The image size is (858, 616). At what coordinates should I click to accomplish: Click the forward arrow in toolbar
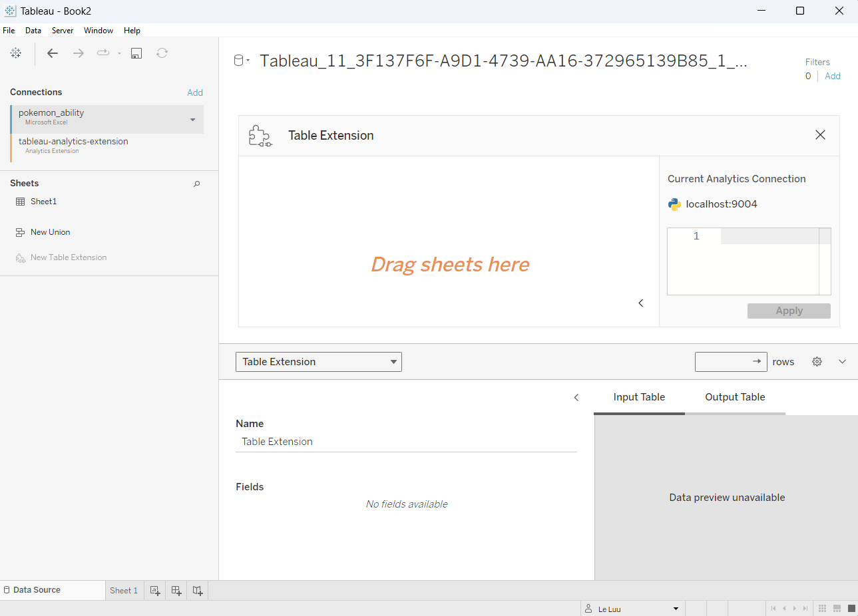click(x=79, y=53)
